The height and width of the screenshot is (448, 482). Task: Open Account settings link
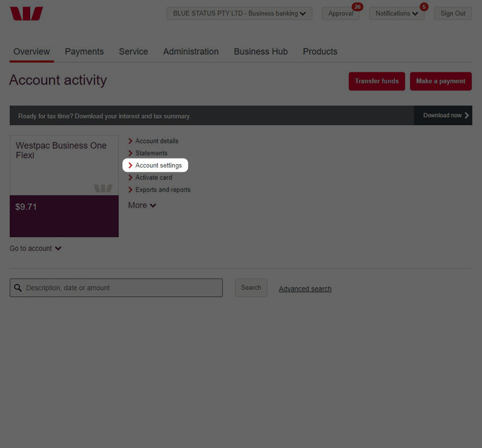[158, 166]
